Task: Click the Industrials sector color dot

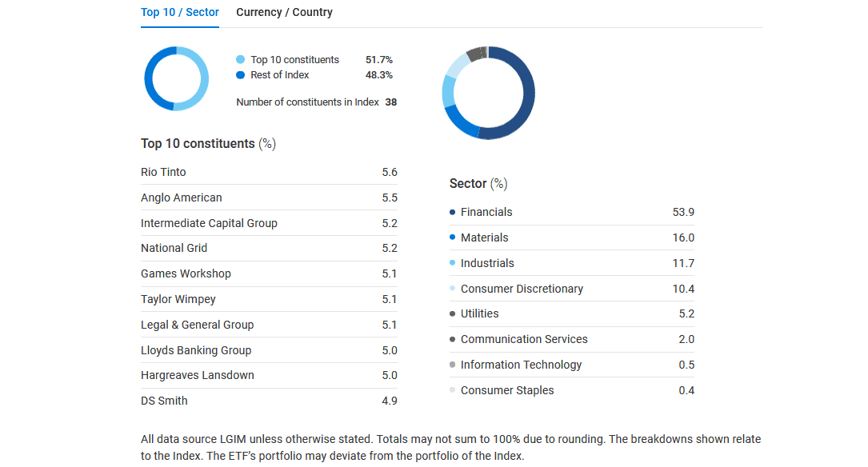Action: pyautogui.click(x=453, y=263)
